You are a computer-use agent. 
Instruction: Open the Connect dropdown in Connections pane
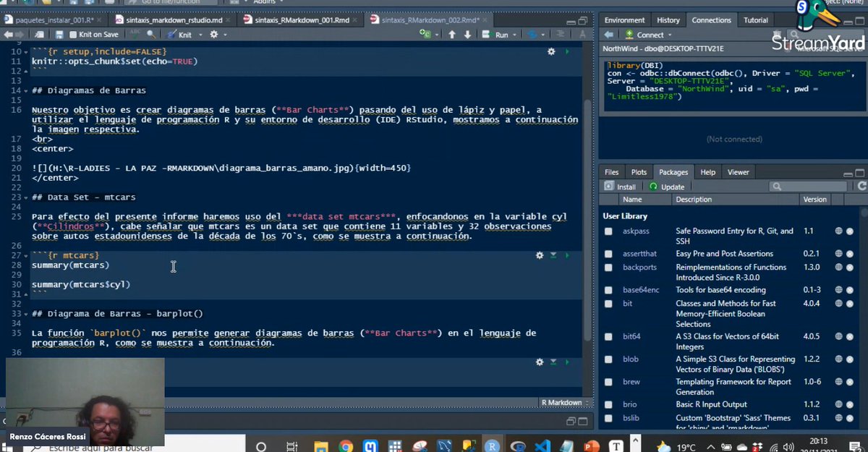pos(670,35)
